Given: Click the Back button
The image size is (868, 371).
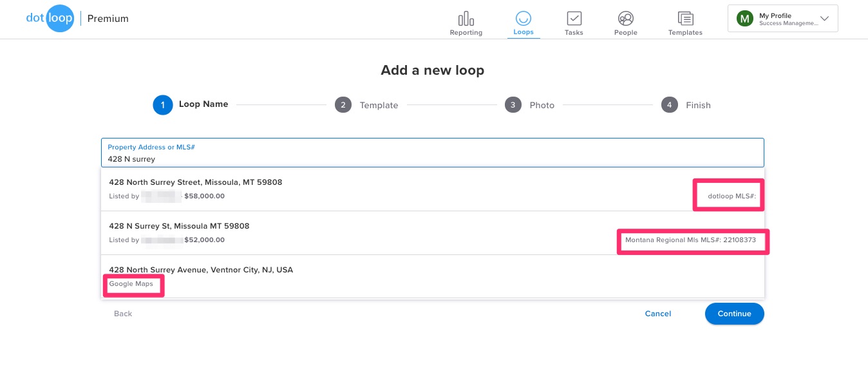Looking at the screenshot, I should click(x=123, y=314).
